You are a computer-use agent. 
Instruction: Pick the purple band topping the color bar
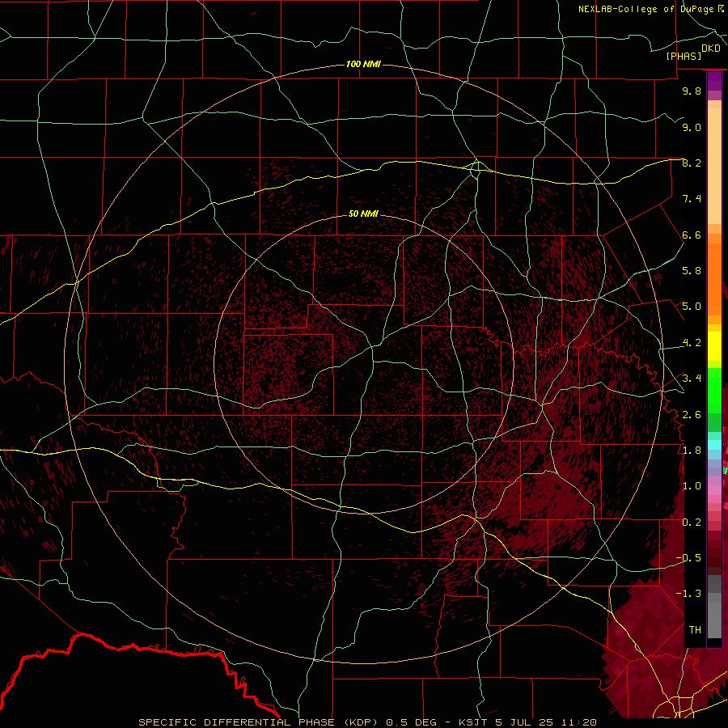tap(714, 81)
